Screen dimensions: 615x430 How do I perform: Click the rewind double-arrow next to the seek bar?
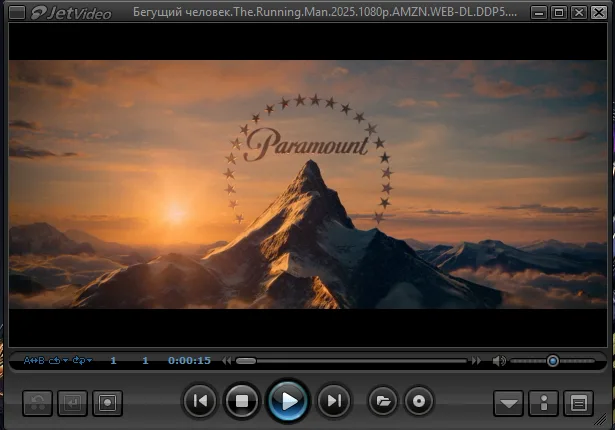pyautogui.click(x=226, y=361)
